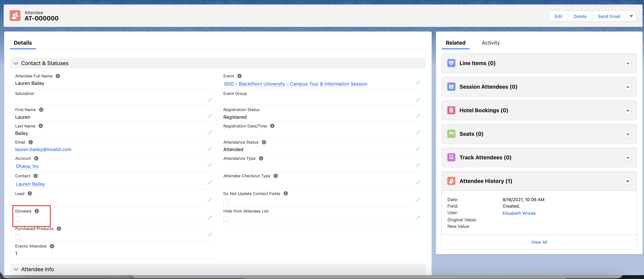The width and height of the screenshot is (644, 279).
Task: Click View All in Attendee History
Action: [539, 242]
